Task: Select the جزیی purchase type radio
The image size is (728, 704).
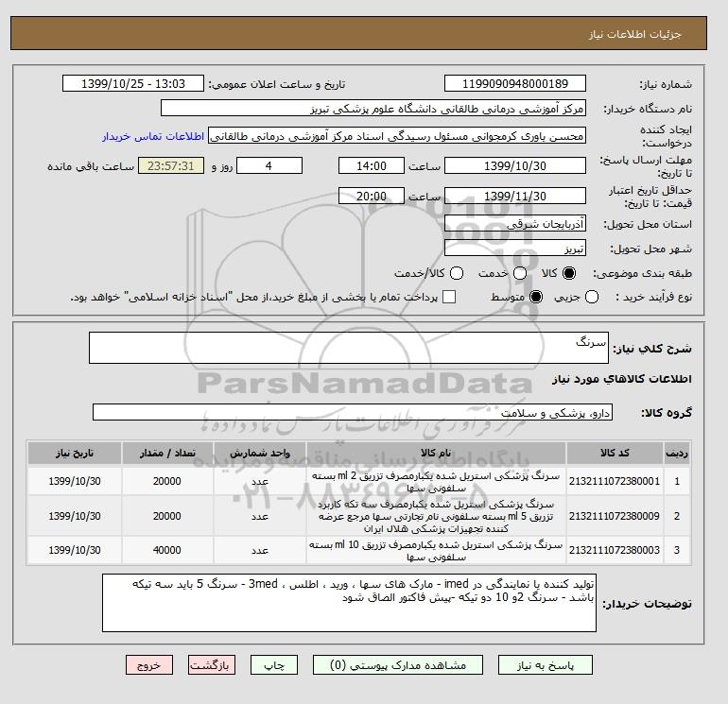Action: click(592, 297)
